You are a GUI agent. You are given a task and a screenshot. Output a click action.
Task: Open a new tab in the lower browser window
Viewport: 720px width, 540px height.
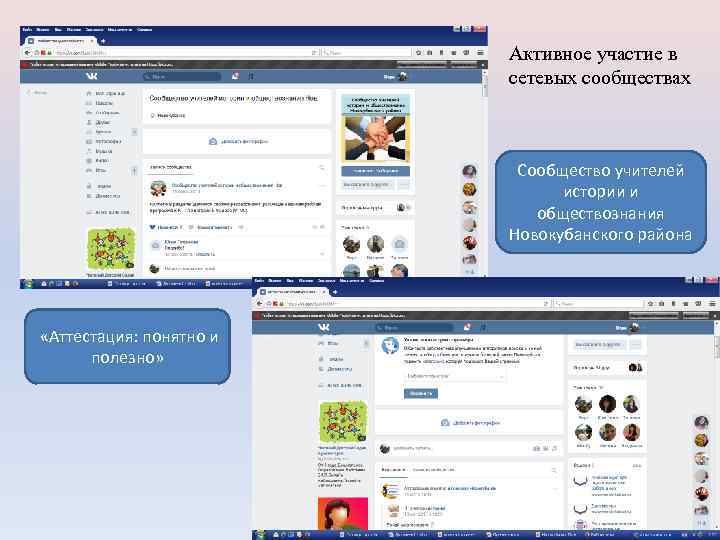pos(335,292)
